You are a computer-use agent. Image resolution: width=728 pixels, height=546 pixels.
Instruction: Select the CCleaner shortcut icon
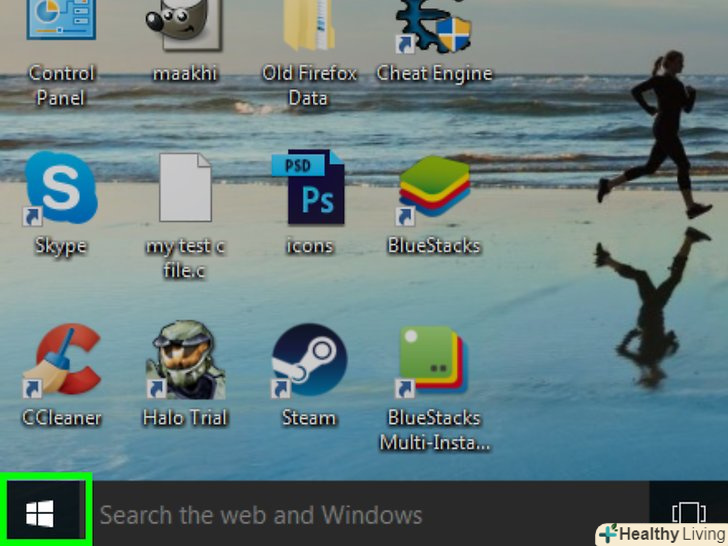[x=61, y=360]
